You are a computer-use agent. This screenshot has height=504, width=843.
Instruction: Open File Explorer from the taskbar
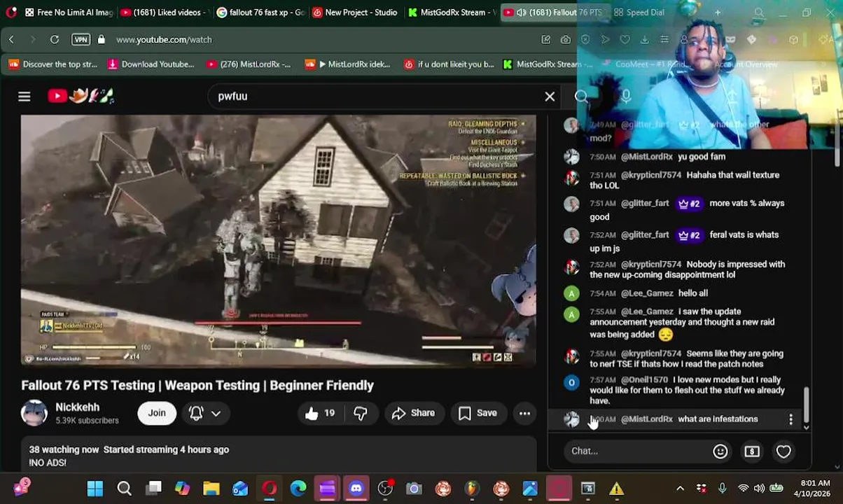tap(211, 489)
